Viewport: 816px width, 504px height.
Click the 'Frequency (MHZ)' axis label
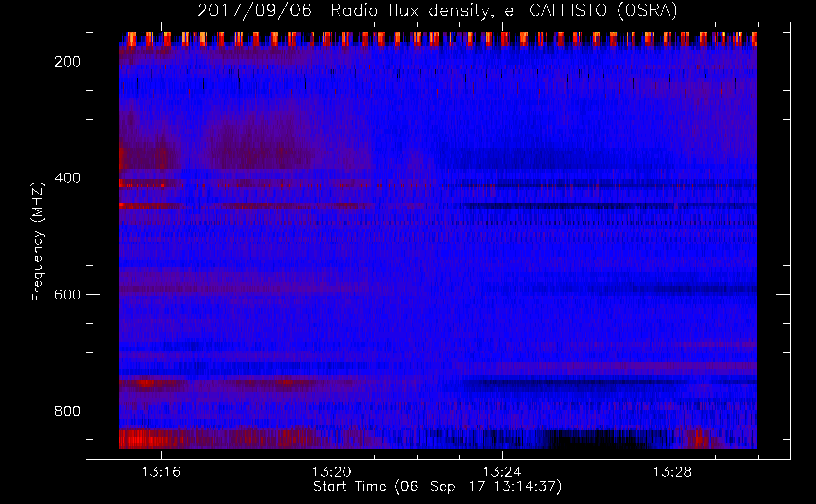[x=38, y=241]
